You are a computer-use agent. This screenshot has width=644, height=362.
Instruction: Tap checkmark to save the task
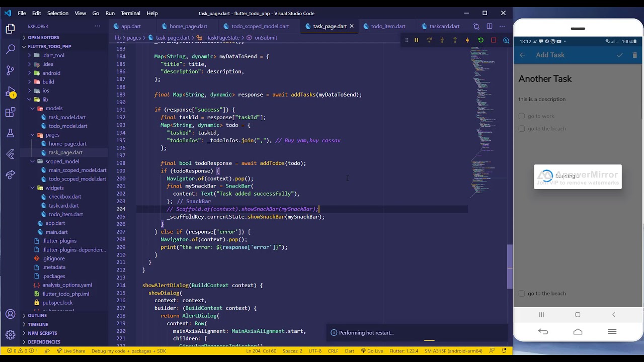[x=620, y=55]
